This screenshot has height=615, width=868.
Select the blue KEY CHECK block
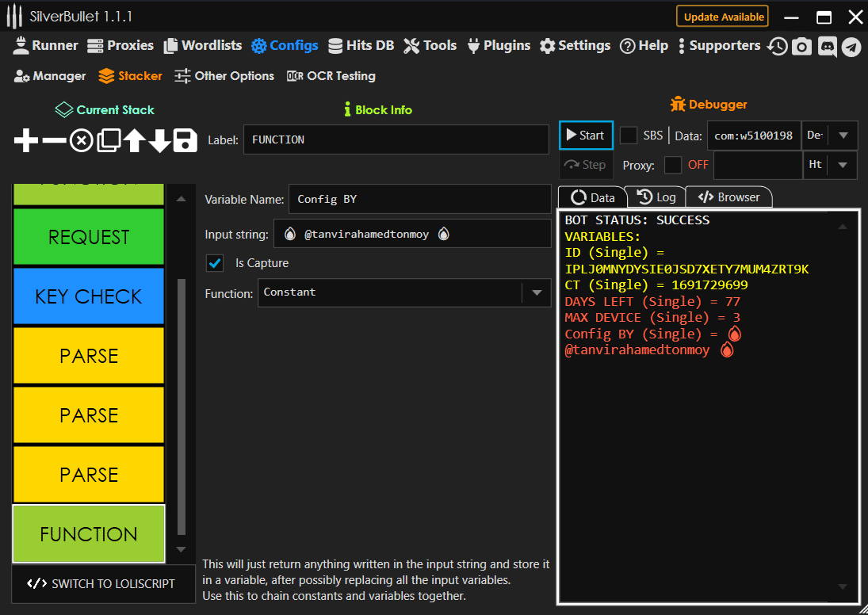[89, 296]
